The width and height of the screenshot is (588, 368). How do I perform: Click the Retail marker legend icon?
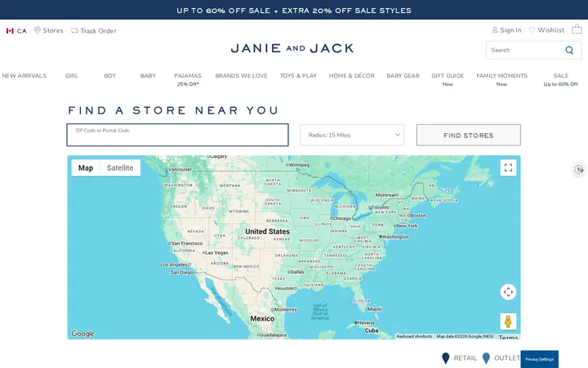point(446,358)
